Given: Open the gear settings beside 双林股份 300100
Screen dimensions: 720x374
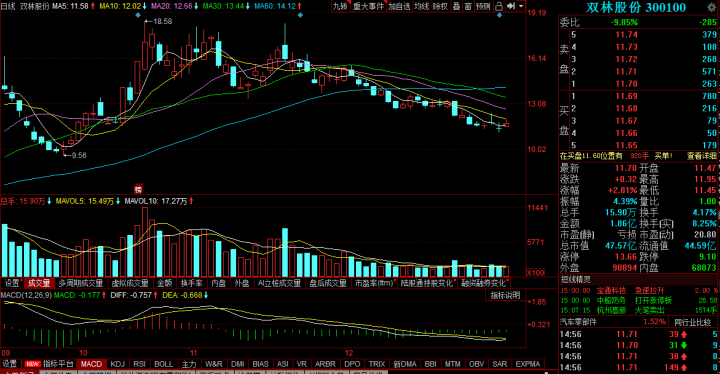Looking at the screenshot, I should [x=711, y=7].
